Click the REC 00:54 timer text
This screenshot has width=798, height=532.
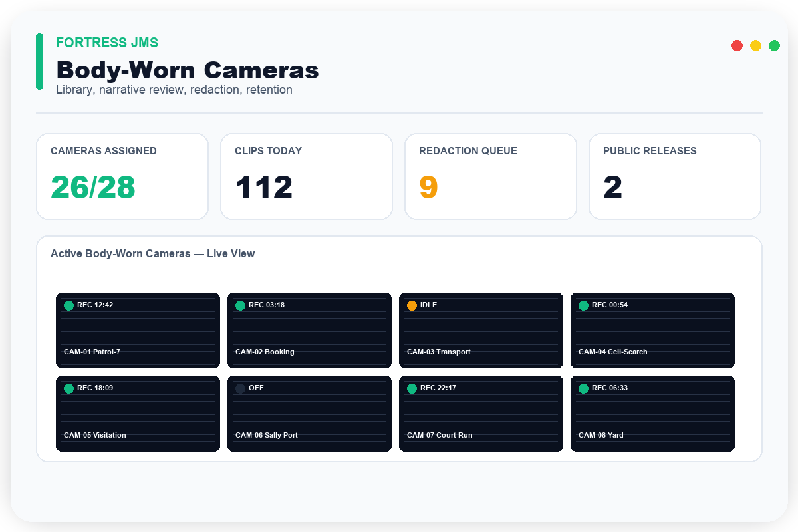pyautogui.click(x=610, y=305)
